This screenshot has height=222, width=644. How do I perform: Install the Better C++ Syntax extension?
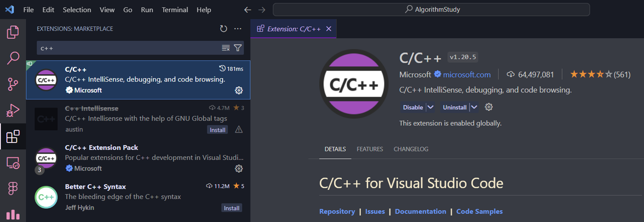(x=232, y=208)
